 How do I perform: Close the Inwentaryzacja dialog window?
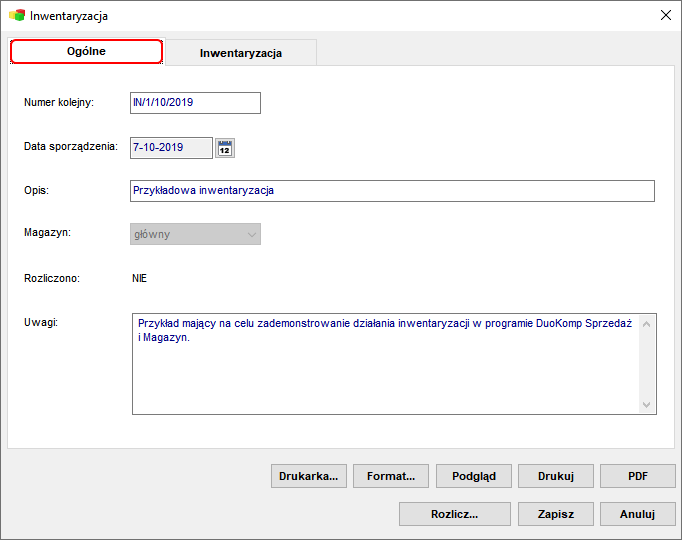[665, 15]
